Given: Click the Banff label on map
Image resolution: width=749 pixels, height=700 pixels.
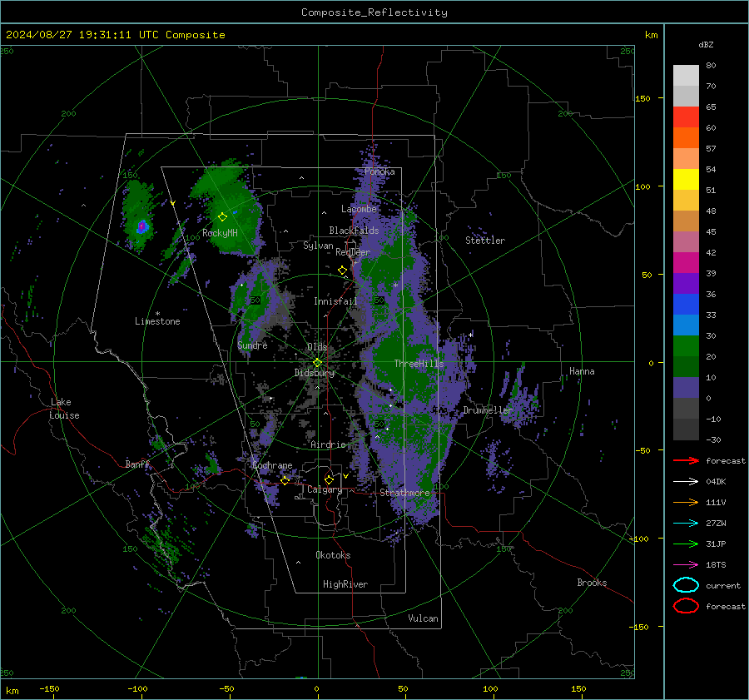Looking at the screenshot, I should [x=137, y=464].
